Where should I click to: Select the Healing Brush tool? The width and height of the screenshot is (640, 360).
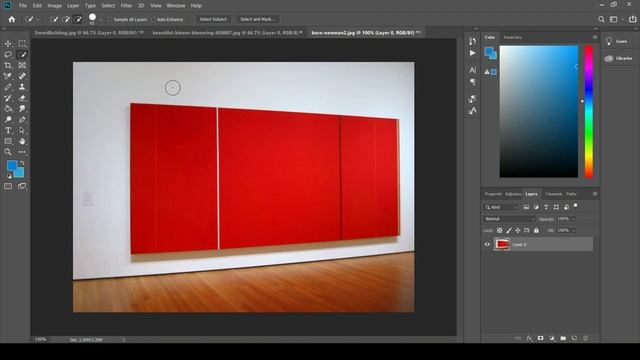point(22,76)
